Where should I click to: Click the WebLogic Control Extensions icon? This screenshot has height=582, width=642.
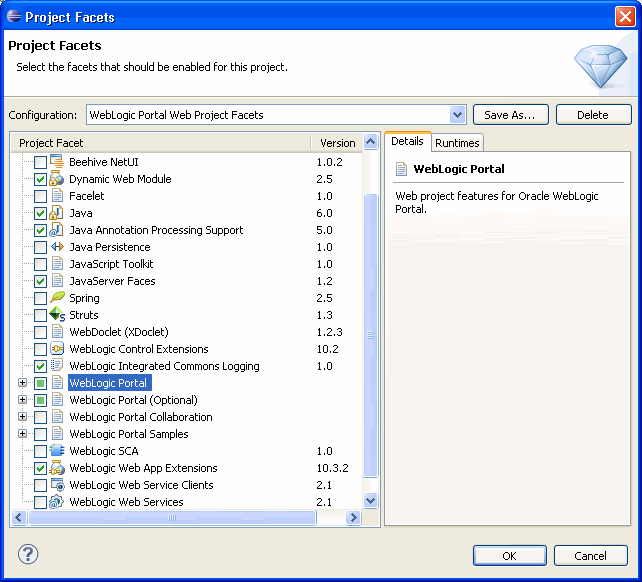[57, 349]
